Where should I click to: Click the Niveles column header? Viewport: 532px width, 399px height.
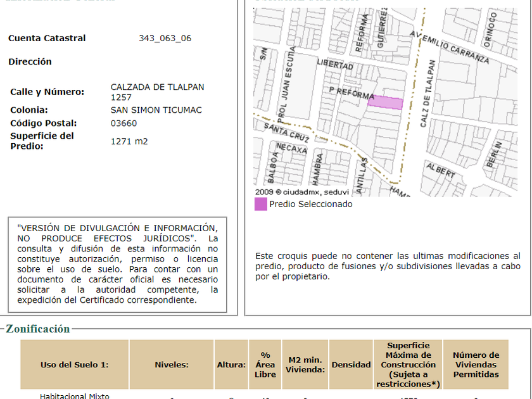tap(172, 365)
